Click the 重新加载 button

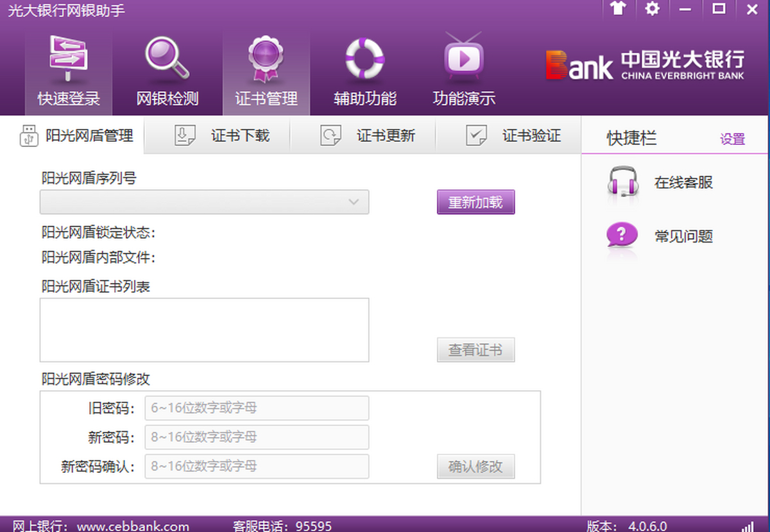475,202
